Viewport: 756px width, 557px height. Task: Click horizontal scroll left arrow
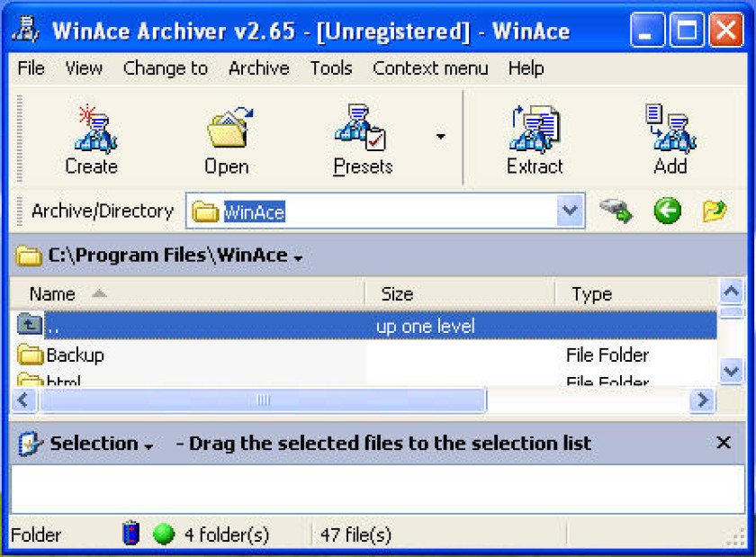(23, 400)
